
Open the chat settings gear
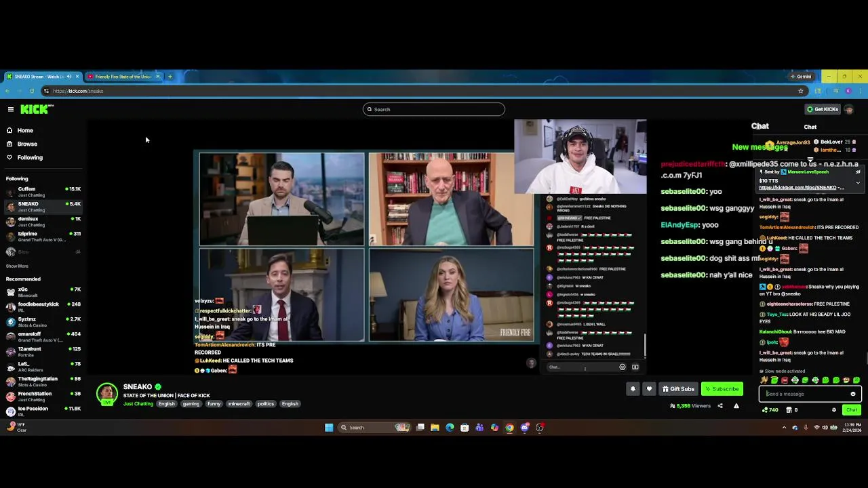834,410
